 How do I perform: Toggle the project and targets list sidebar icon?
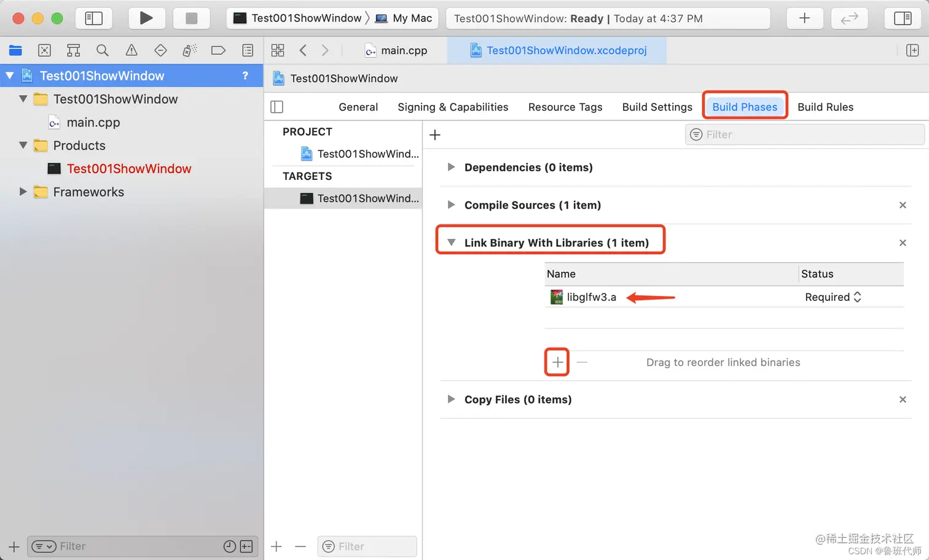tap(277, 107)
